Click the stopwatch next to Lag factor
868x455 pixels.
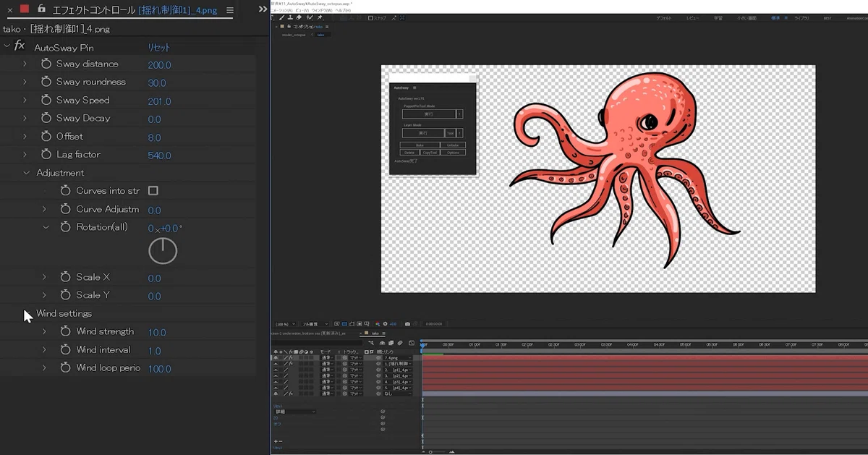pos(46,155)
